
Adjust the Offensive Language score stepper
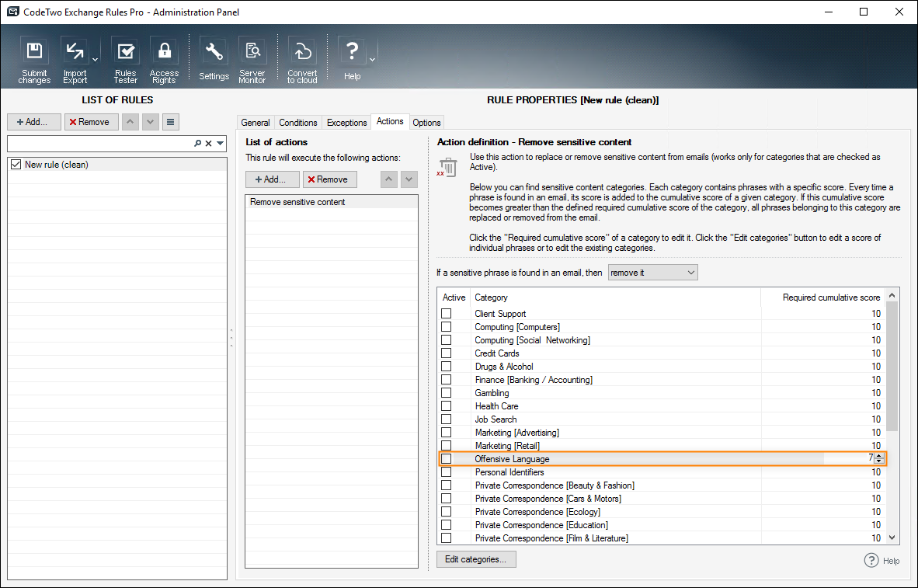(878, 458)
